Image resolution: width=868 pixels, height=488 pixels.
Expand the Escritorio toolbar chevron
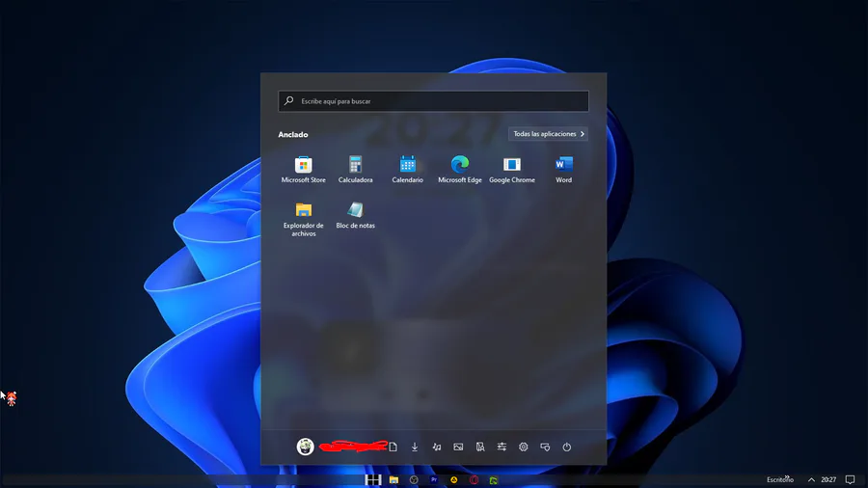(x=787, y=477)
